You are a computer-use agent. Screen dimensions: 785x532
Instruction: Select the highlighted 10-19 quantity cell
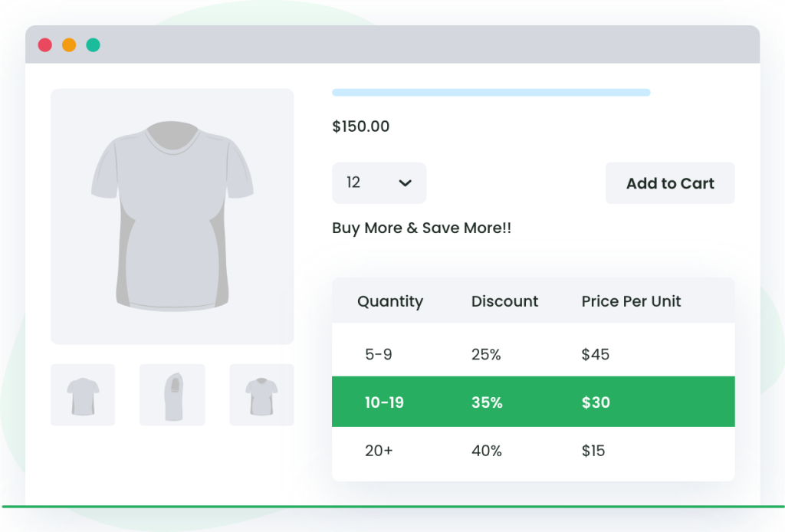click(x=384, y=402)
